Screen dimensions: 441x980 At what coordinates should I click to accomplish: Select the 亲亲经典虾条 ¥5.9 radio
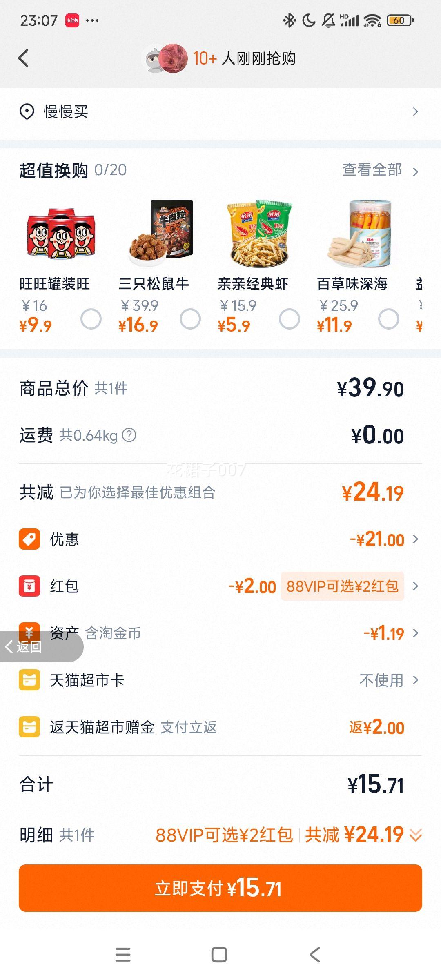(290, 319)
